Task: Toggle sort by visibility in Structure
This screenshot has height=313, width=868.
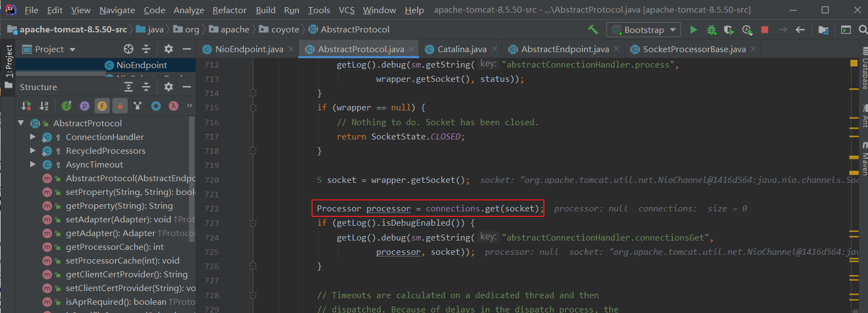Action: (x=26, y=106)
